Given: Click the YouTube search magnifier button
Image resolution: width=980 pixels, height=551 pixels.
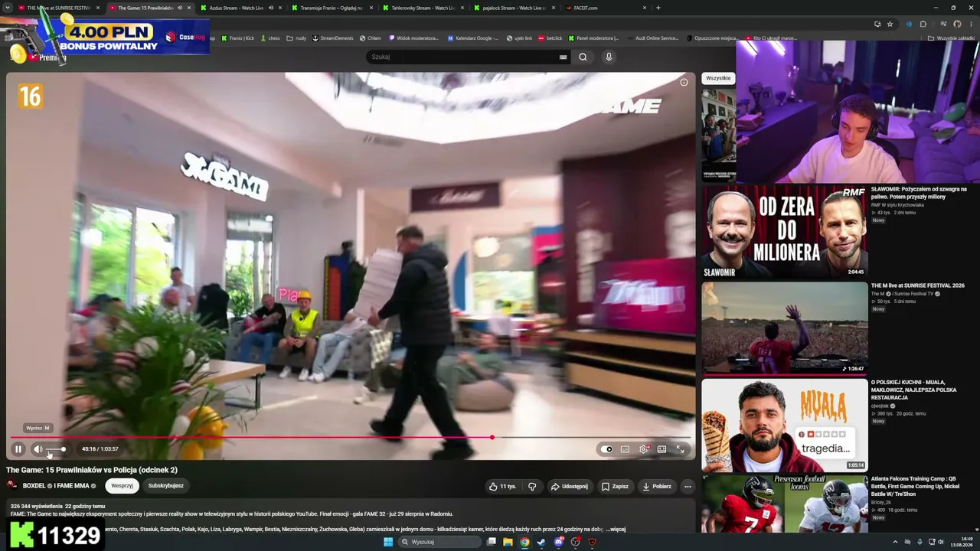Looking at the screenshot, I should [583, 57].
